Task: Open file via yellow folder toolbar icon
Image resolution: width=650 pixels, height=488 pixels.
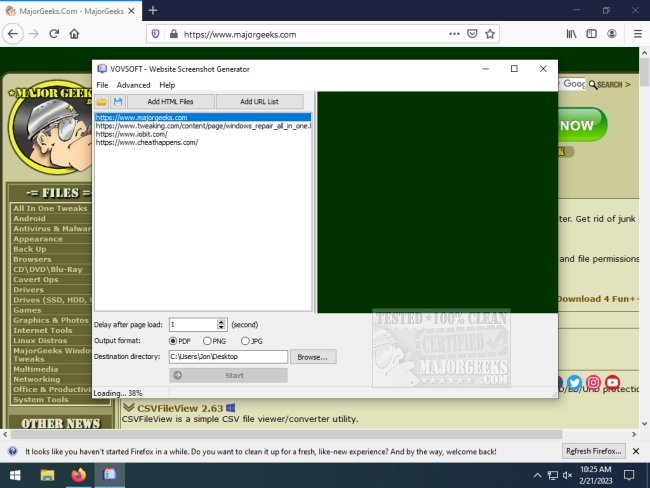Action: [x=102, y=102]
